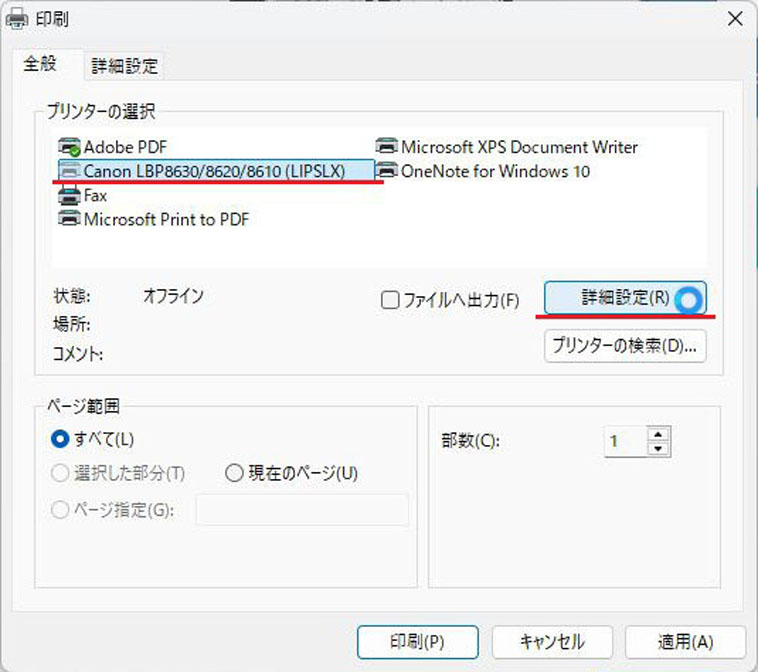Select Microsoft Print to PDF icon
The image size is (758, 672).
(70, 220)
